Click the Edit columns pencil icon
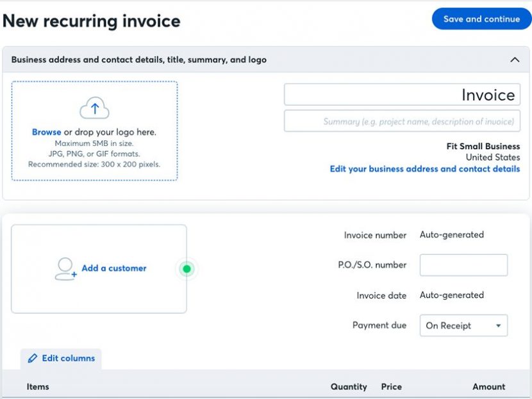The width and height of the screenshot is (532, 399). click(33, 359)
